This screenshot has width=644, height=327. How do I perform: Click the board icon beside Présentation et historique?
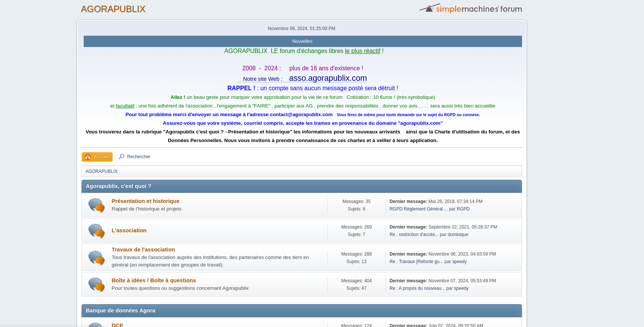(x=96, y=205)
